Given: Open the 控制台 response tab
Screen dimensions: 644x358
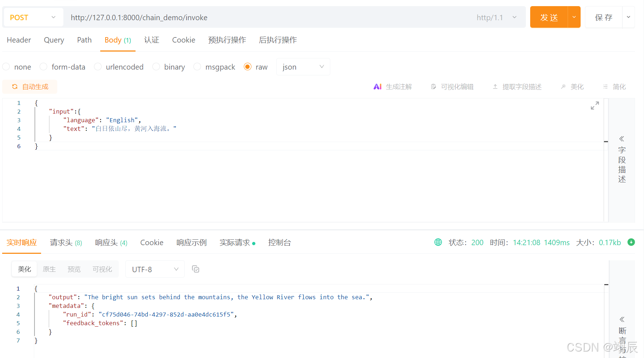Looking at the screenshot, I should point(279,242).
